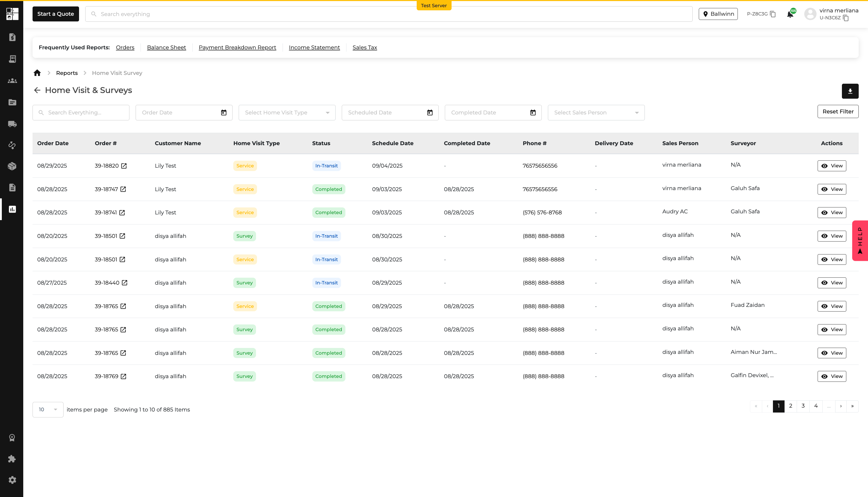The image size is (868, 497).
Task: Open the Ballwinn location selector
Action: coord(718,14)
